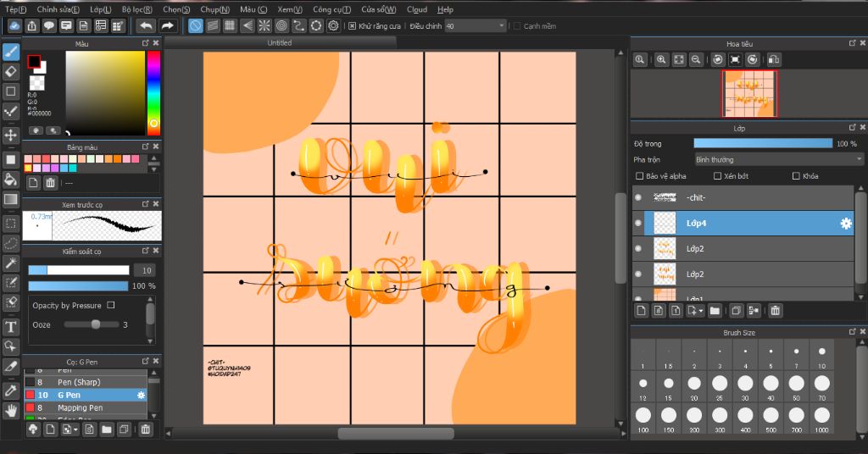Open the Tệp menu
Image resolution: width=868 pixels, height=454 pixels.
pyautogui.click(x=15, y=9)
